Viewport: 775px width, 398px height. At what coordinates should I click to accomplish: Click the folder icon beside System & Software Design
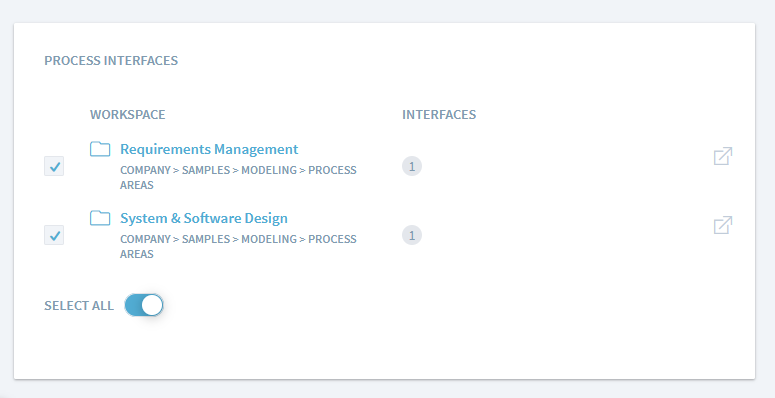pyautogui.click(x=100, y=218)
